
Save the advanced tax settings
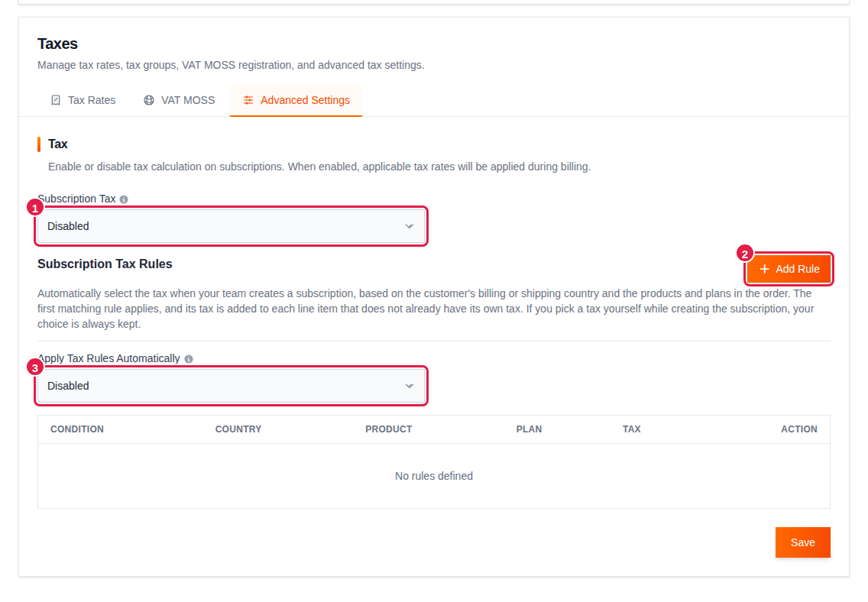click(x=803, y=542)
